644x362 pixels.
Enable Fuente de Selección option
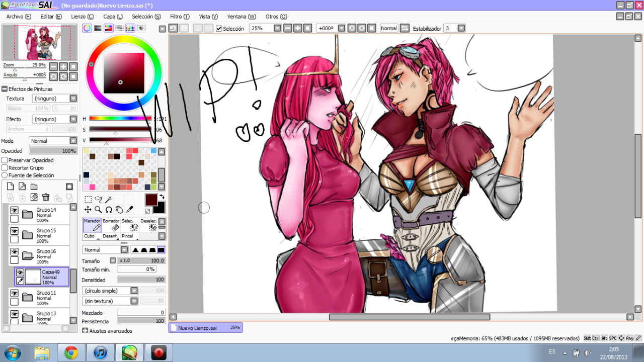click(5, 175)
